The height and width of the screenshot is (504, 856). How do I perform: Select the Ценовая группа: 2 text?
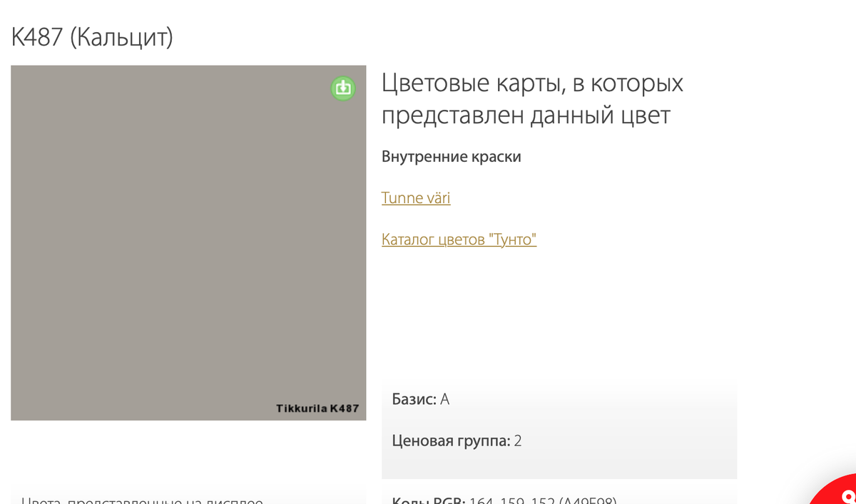457,441
